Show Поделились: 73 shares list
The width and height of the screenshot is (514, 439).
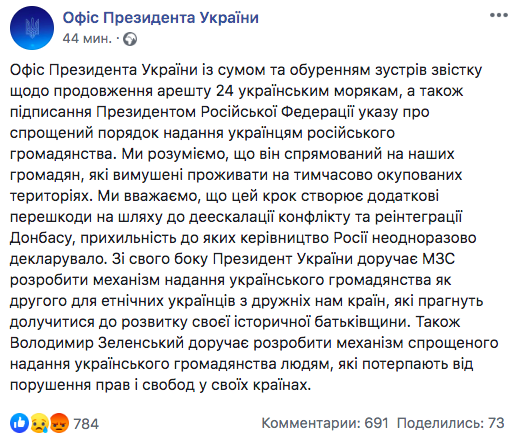tap(451, 423)
